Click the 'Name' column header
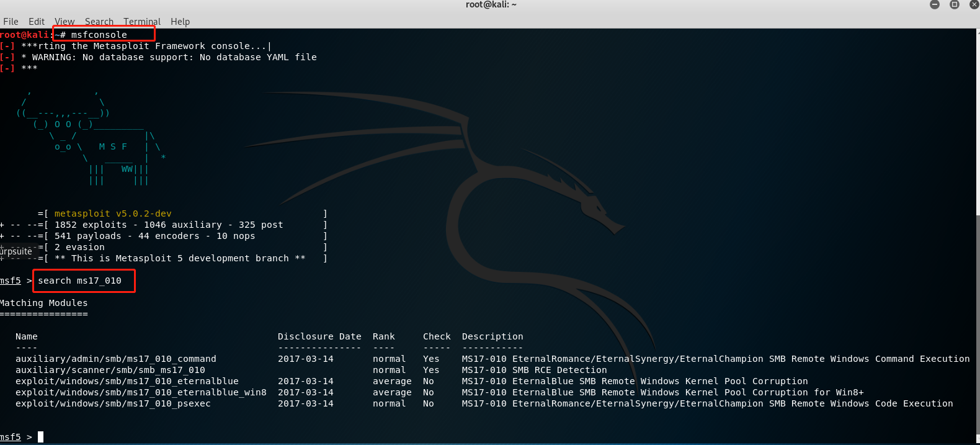980x445 pixels. pyautogui.click(x=27, y=336)
